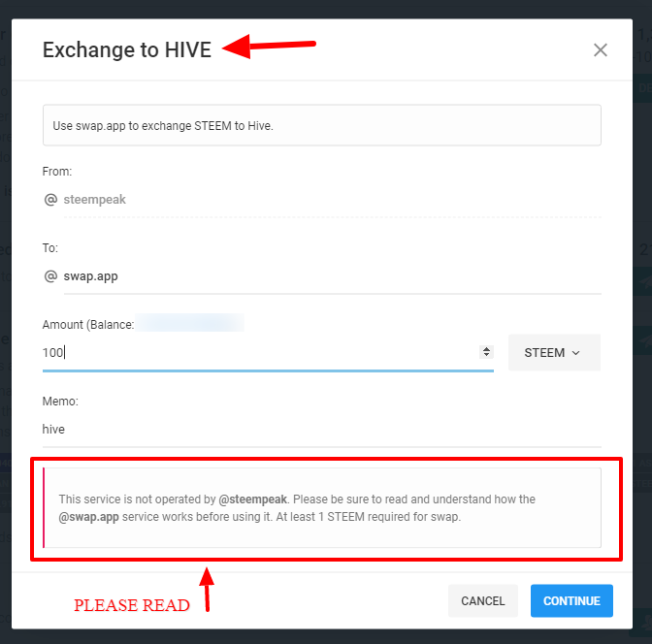Screen dimensions: 652x644
Task: Follow the @swap.app link in the notice
Action: coord(89,517)
